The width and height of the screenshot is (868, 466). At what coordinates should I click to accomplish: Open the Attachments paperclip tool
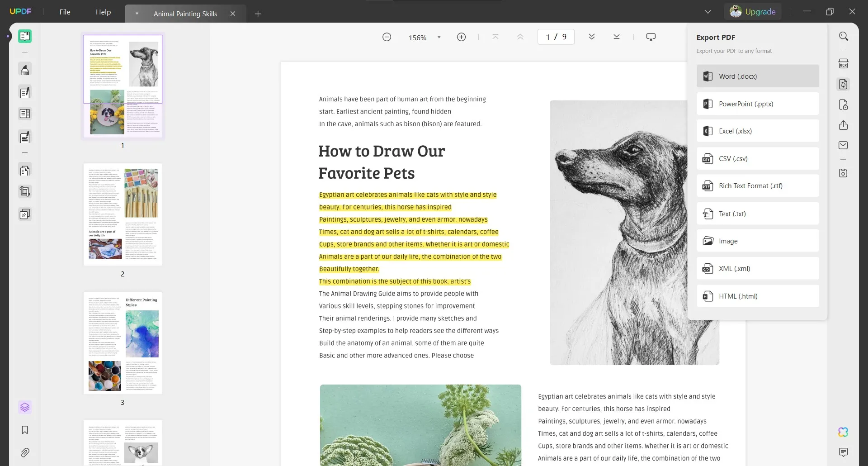point(25,453)
